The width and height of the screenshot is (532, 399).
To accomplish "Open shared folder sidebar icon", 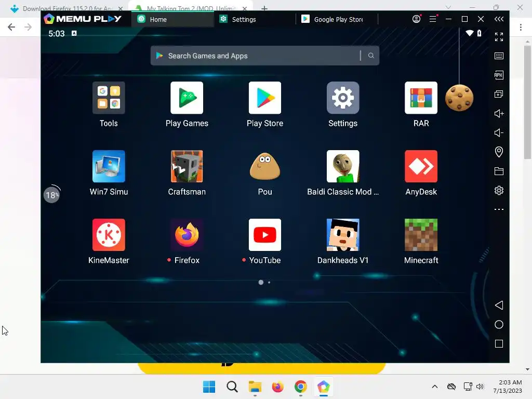I will (499, 171).
